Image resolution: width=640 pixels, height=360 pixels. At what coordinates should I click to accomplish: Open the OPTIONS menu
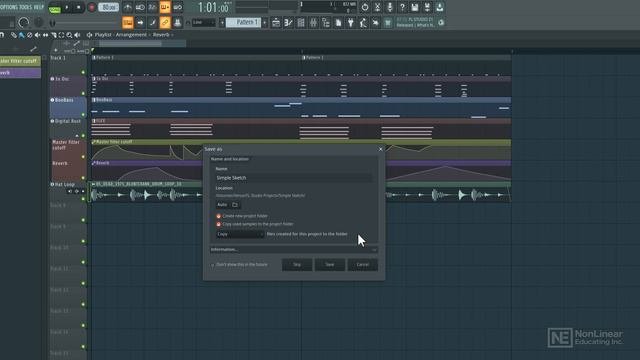click(x=8, y=7)
